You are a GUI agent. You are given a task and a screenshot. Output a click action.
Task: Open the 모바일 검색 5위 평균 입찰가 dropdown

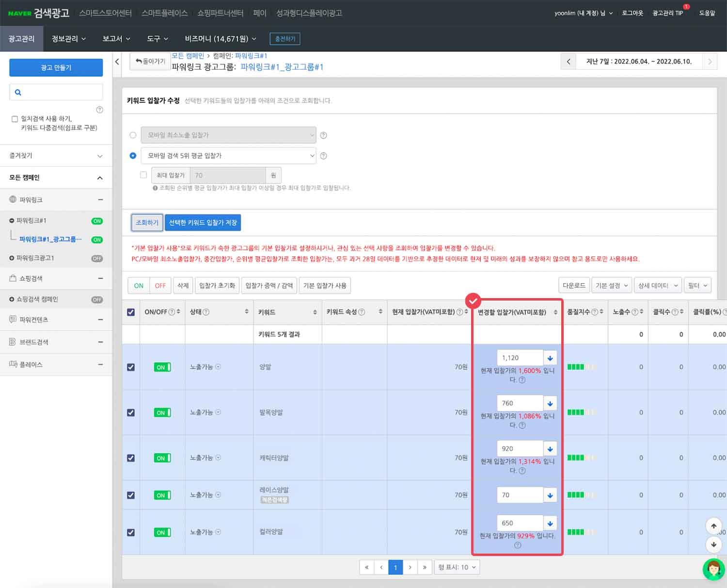click(228, 156)
